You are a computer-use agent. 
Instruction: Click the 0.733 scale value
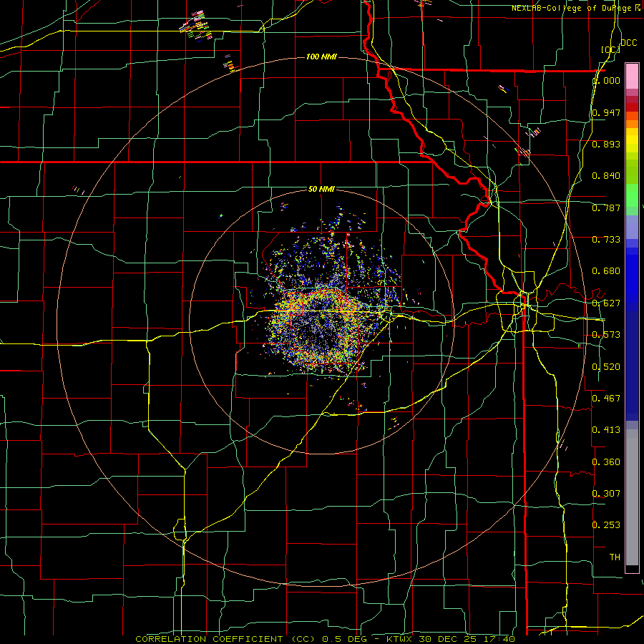tap(606, 240)
